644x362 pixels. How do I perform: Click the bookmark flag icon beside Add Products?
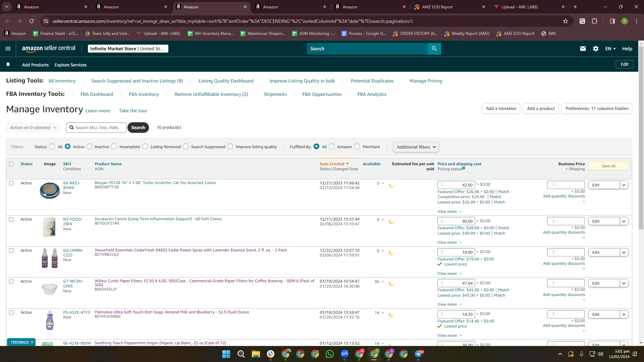8,64
